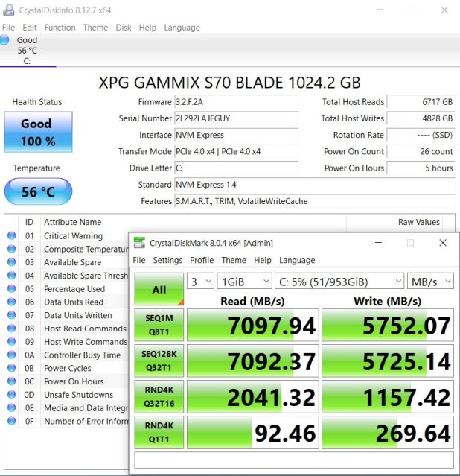Click the 56 °C temperature button
Viewport: 460px width, 476px height.
tap(38, 191)
